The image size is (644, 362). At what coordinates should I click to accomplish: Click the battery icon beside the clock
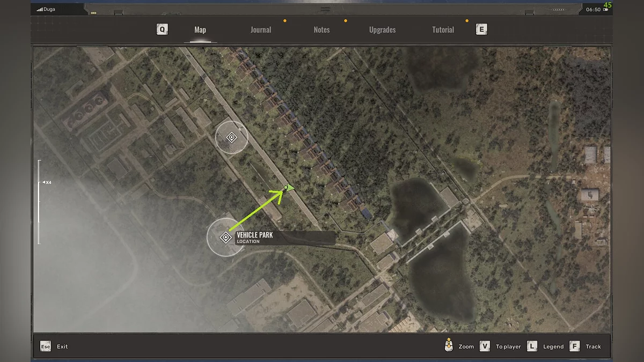point(607,10)
